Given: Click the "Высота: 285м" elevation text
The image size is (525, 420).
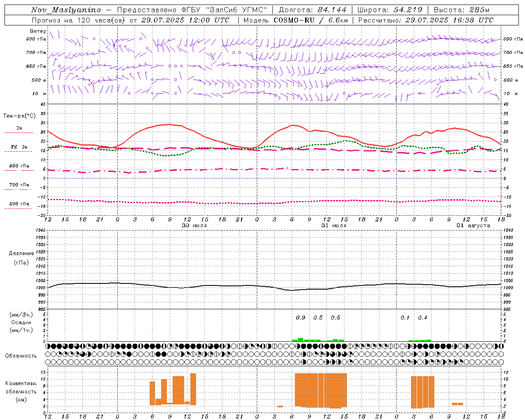Looking at the screenshot, I should pos(462,10).
